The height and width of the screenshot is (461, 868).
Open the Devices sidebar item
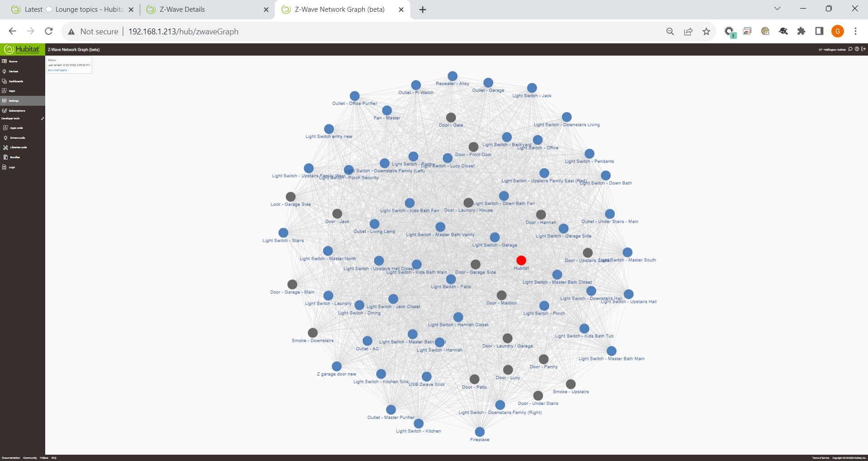pos(23,71)
